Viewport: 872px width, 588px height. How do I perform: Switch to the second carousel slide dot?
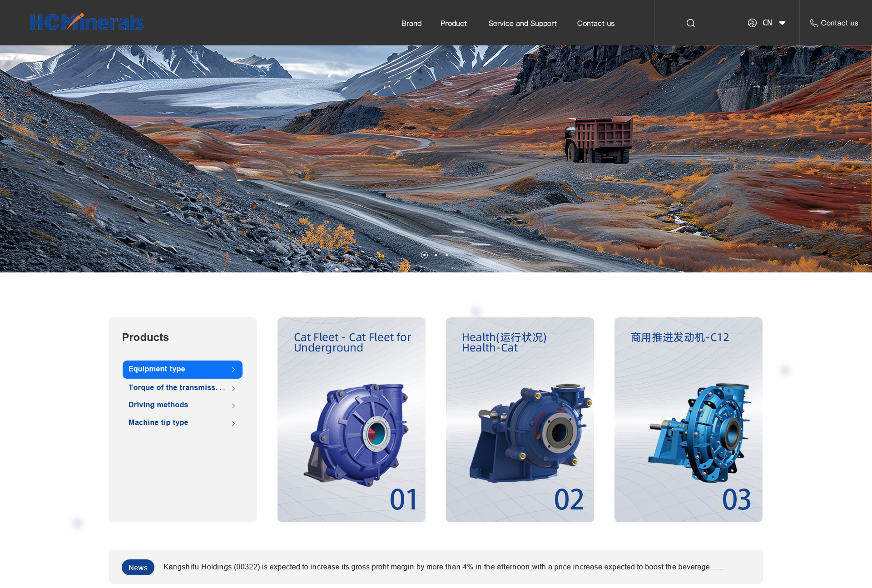pos(436,255)
